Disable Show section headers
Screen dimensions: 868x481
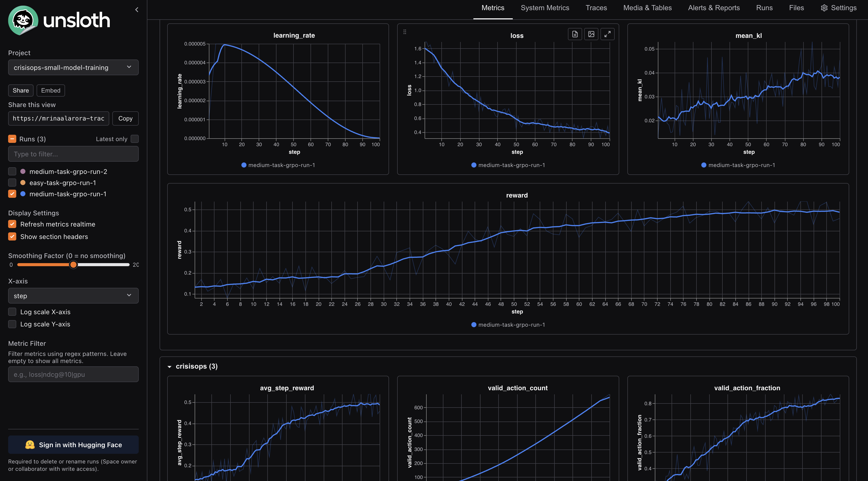click(x=12, y=237)
